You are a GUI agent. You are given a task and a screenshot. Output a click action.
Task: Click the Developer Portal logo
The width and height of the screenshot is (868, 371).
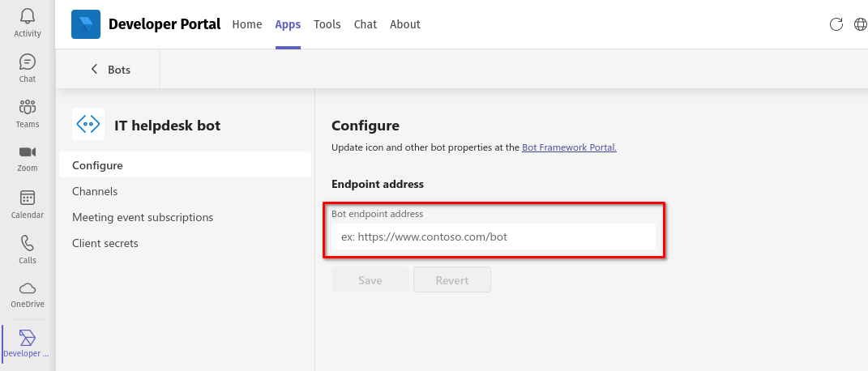pos(86,24)
